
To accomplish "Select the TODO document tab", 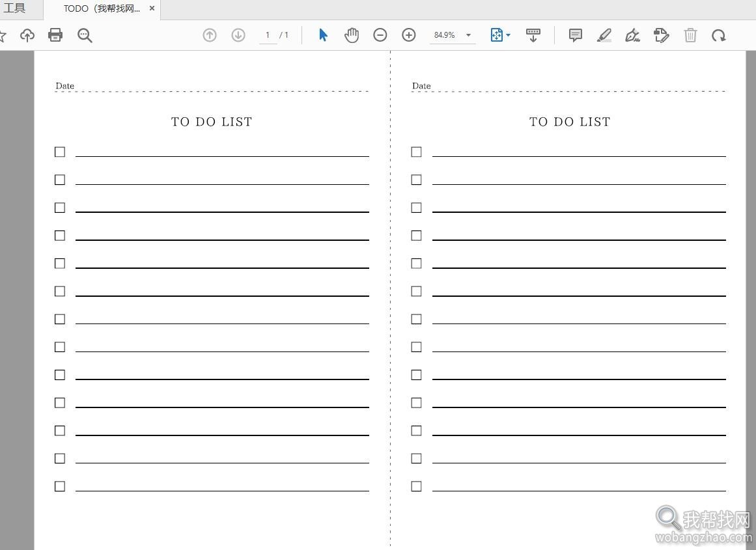I will pos(102,8).
